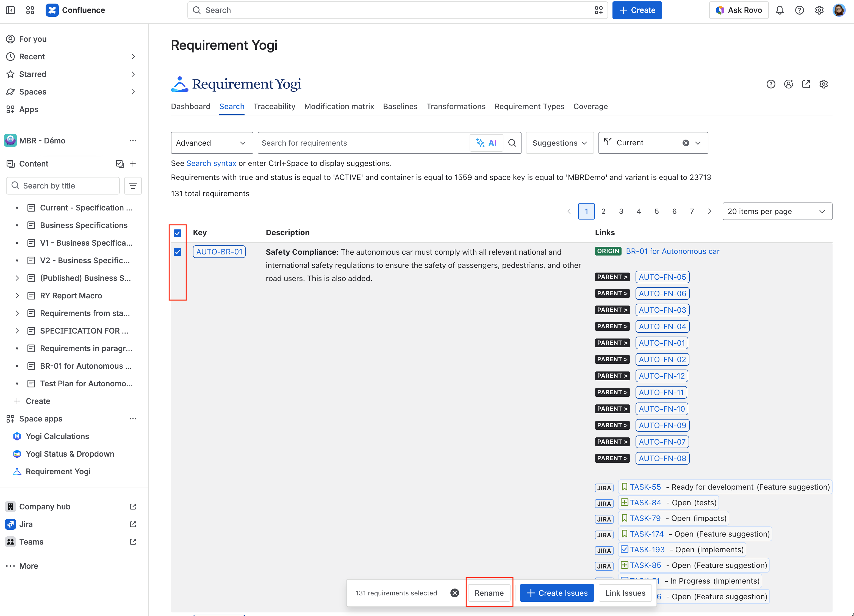The width and height of the screenshot is (854, 616).
Task: Open the 20 items per page dropdown
Action: coord(777,211)
